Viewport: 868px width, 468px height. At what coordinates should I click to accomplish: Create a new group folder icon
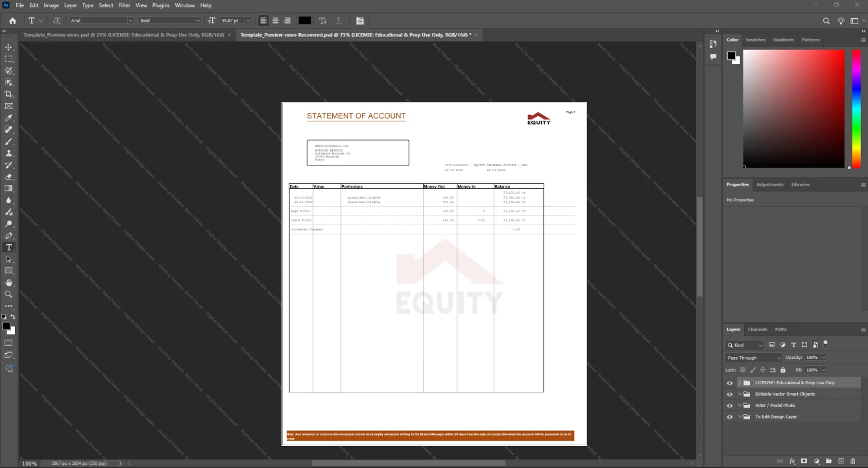828,461
